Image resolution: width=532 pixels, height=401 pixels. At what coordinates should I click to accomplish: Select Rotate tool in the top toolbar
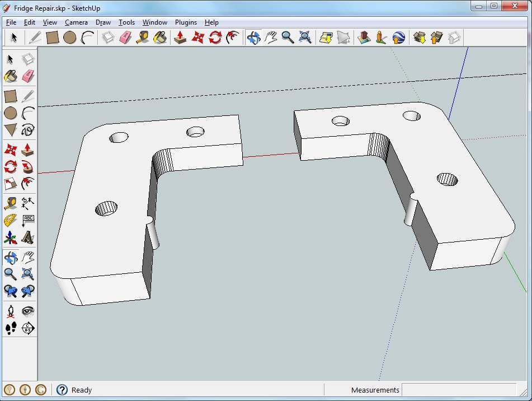click(215, 38)
